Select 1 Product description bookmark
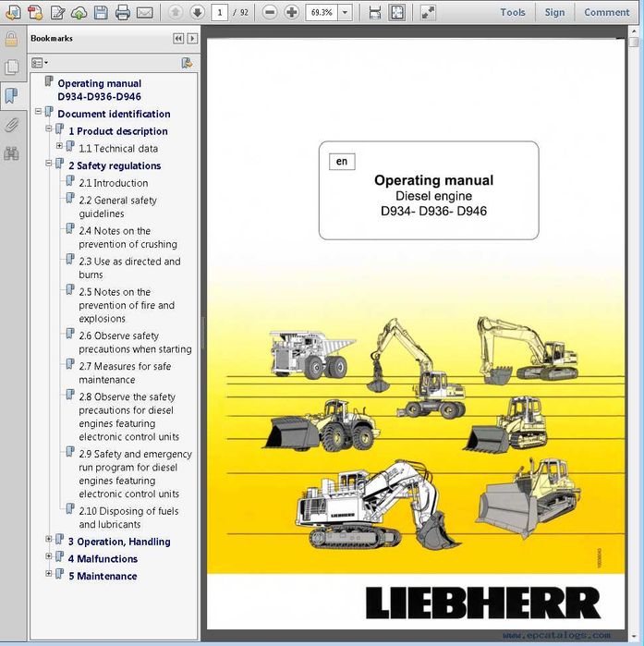Screen dimensions: 644x646 118,131
